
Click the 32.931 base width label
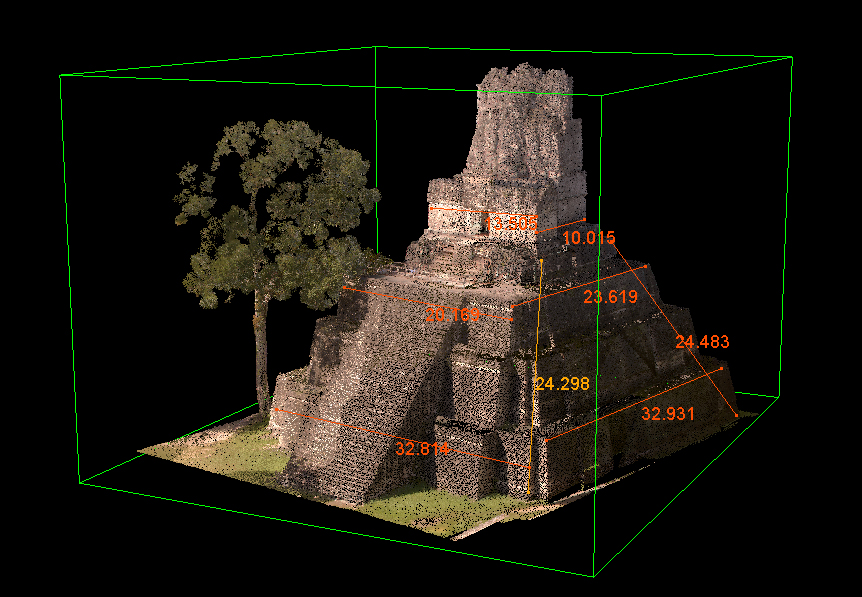(668, 414)
